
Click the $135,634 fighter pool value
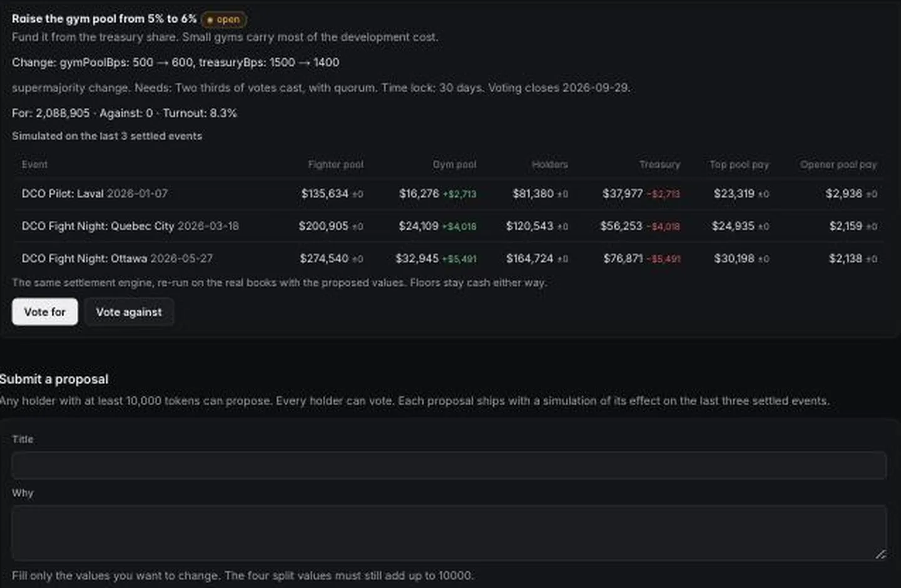point(325,193)
